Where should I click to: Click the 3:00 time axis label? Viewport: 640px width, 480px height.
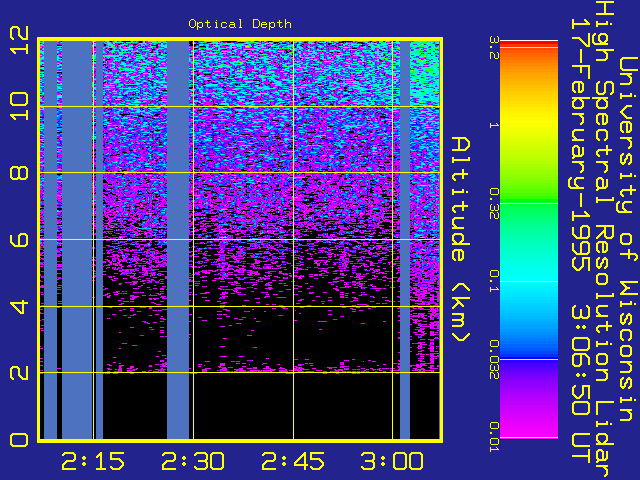(392, 461)
